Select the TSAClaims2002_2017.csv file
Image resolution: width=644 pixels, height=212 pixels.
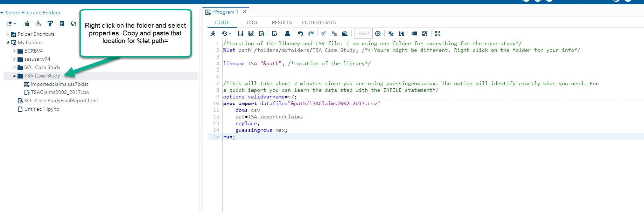click(60, 93)
